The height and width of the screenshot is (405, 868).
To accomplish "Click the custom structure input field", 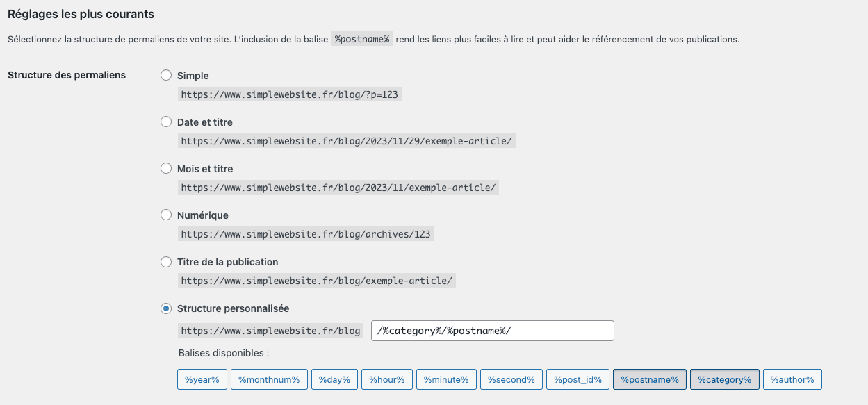I will (x=493, y=331).
